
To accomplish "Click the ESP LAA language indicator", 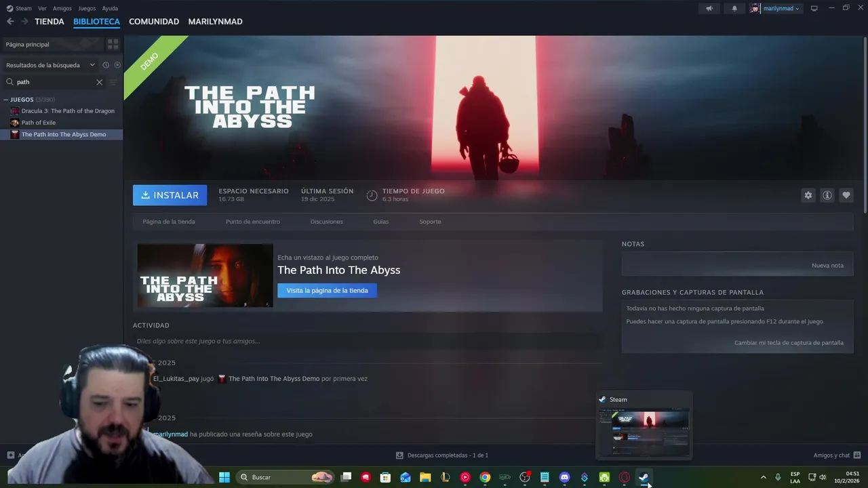I will [795, 477].
